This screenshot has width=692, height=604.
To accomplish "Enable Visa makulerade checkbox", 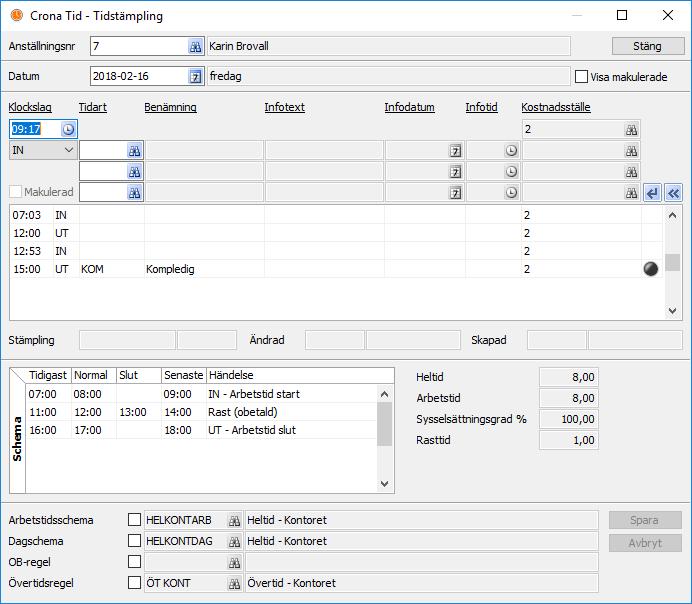I will pyautogui.click(x=581, y=77).
